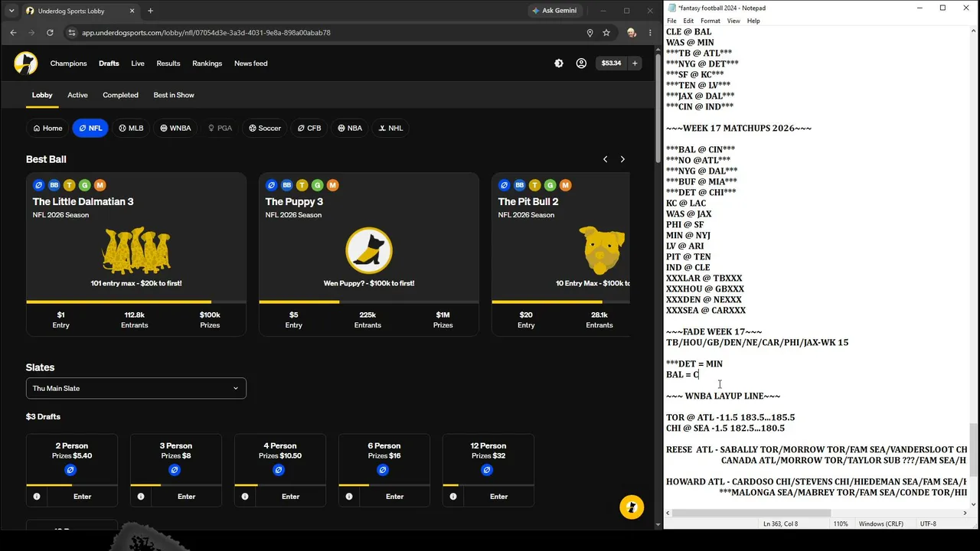Switch to the Completed tab
Viewport: 980px width, 551px height.
point(120,95)
